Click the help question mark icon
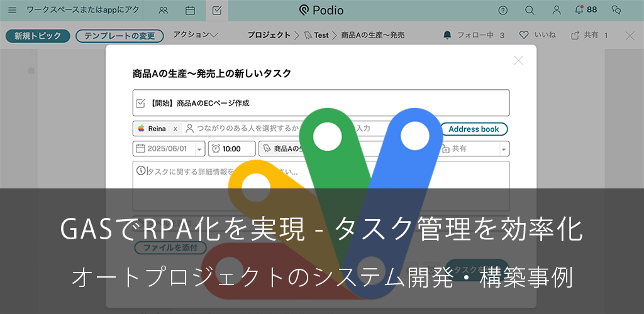 coord(502,10)
